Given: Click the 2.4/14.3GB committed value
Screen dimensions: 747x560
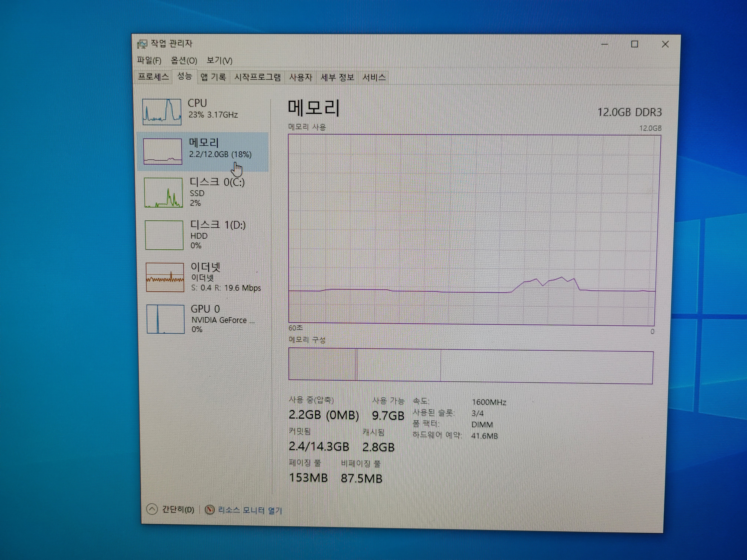Looking at the screenshot, I should (x=319, y=446).
